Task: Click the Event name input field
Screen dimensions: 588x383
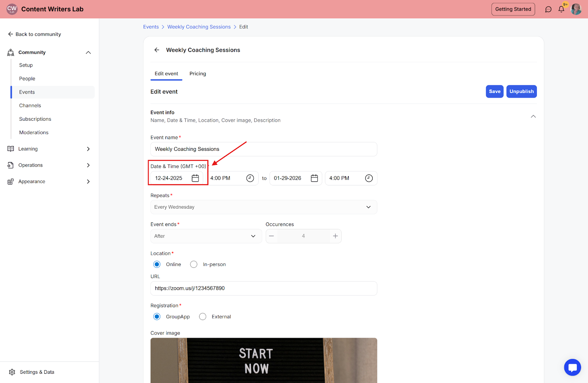Action: 264,149
